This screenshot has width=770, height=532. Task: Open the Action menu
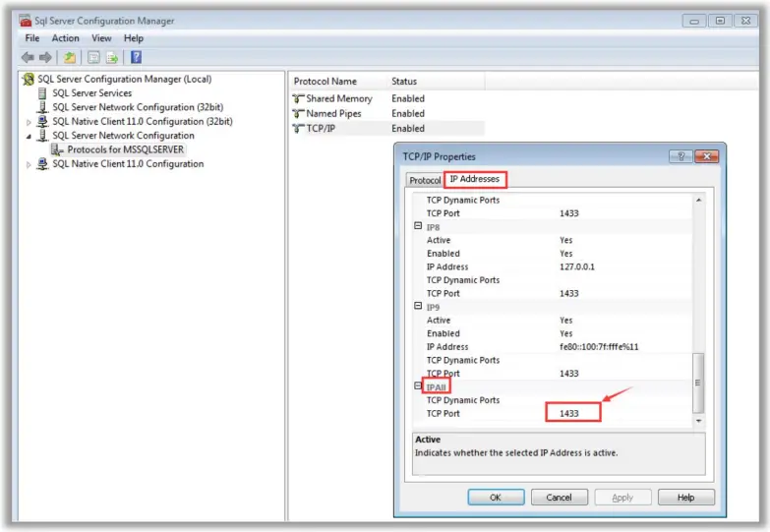click(x=65, y=38)
